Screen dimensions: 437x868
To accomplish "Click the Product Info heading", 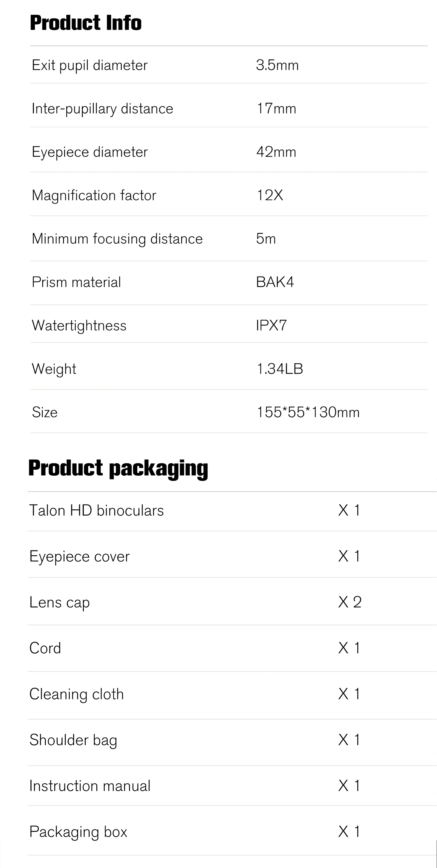I will (x=85, y=23).
